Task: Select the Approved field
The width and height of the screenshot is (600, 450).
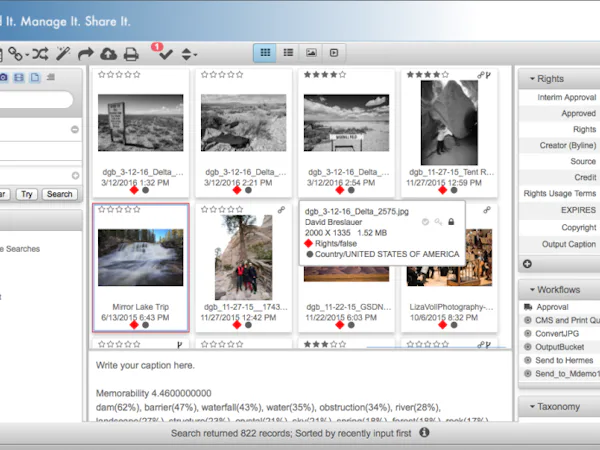Action: [559, 113]
